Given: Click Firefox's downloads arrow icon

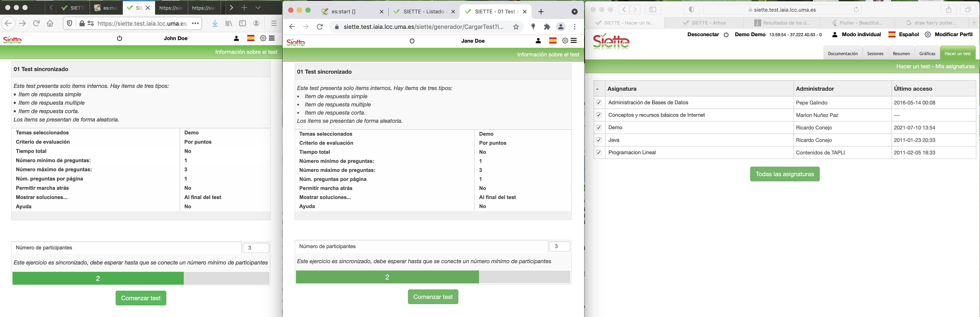Looking at the screenshot, I should [215, 24].
